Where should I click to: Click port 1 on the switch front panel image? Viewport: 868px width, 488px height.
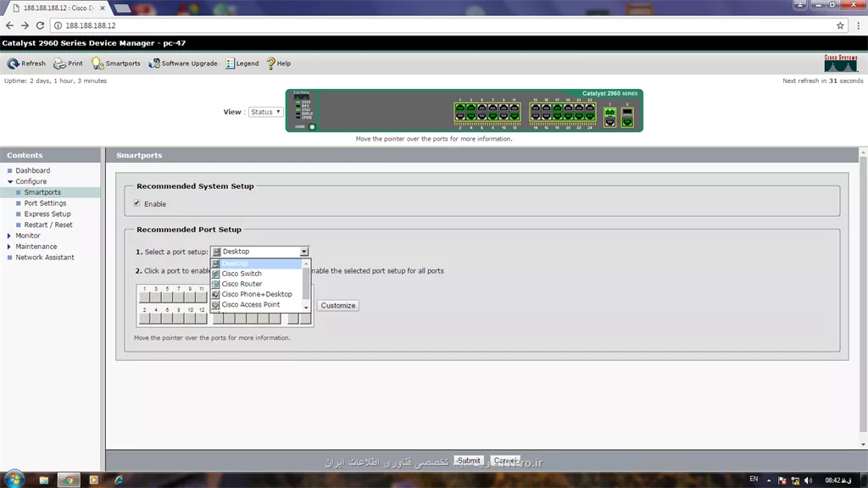click(460, 108)
